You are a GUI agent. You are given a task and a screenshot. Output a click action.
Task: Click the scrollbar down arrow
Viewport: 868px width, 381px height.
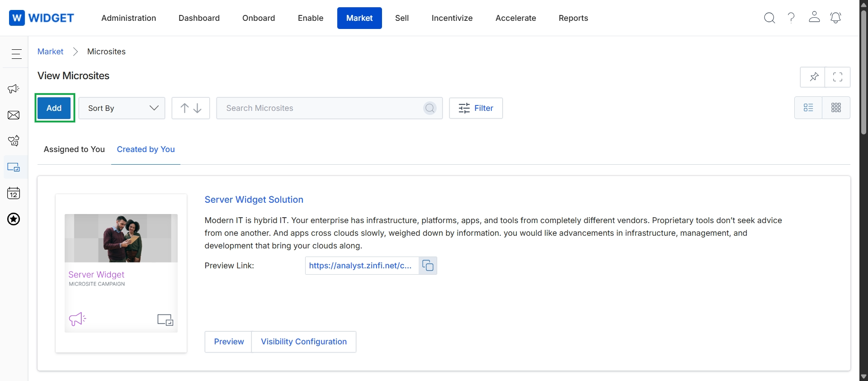tap(863, 376)
